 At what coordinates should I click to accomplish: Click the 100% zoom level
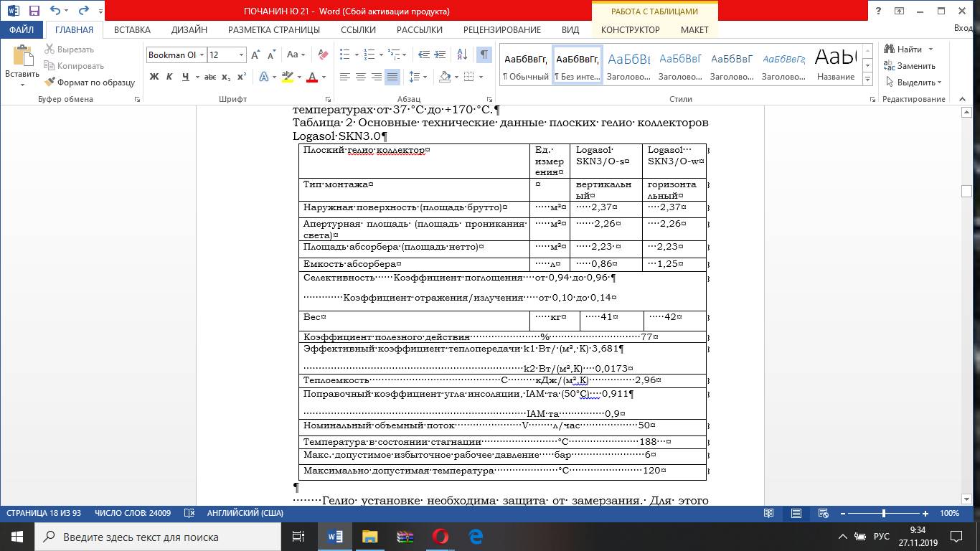pos(949,514)
